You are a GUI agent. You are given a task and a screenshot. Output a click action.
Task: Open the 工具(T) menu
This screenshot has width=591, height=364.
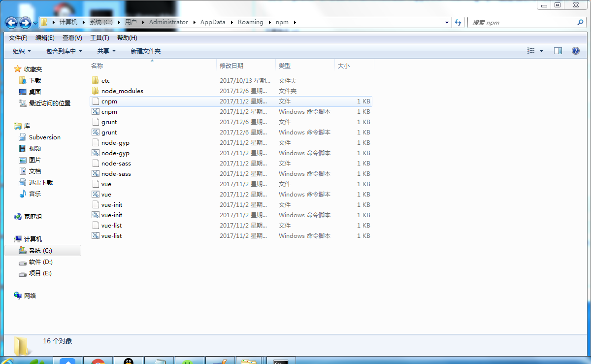[x=99, y=38]
